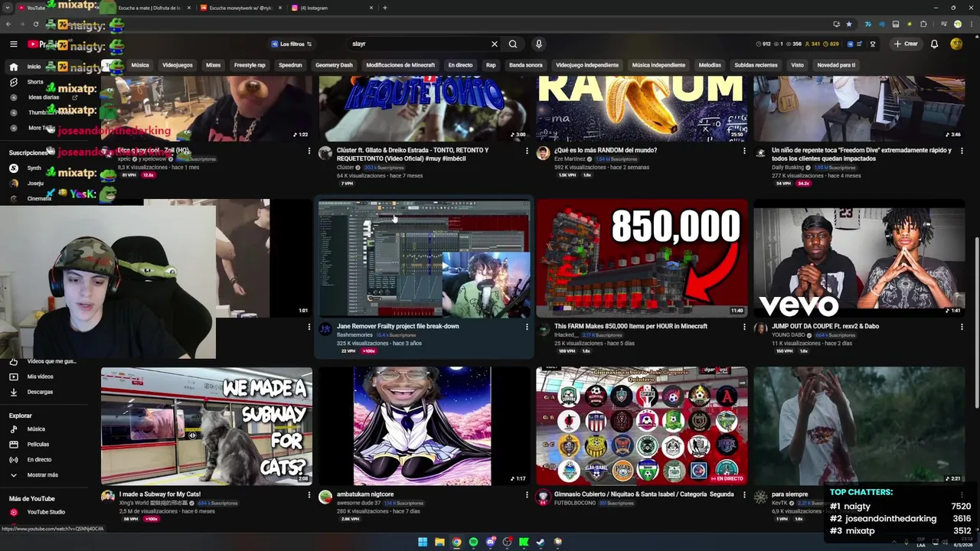Open options for the 850,000 farm video
This screenshot has height=551, width=980.
coord(744,327)
